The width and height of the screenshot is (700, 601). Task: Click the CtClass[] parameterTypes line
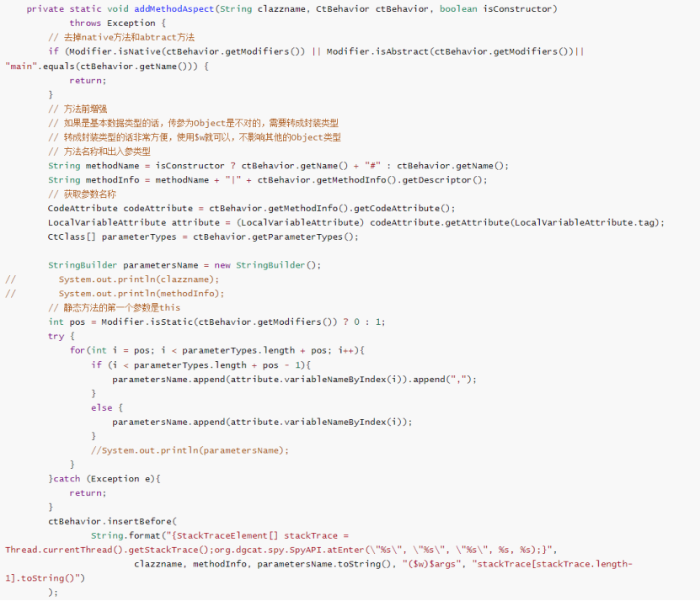point(203,237)
